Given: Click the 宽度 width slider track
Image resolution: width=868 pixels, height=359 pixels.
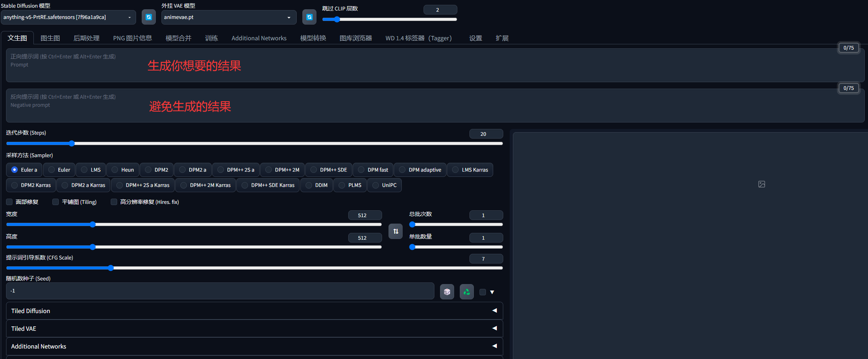Looking at the screenshot, I should pos(194,224).
